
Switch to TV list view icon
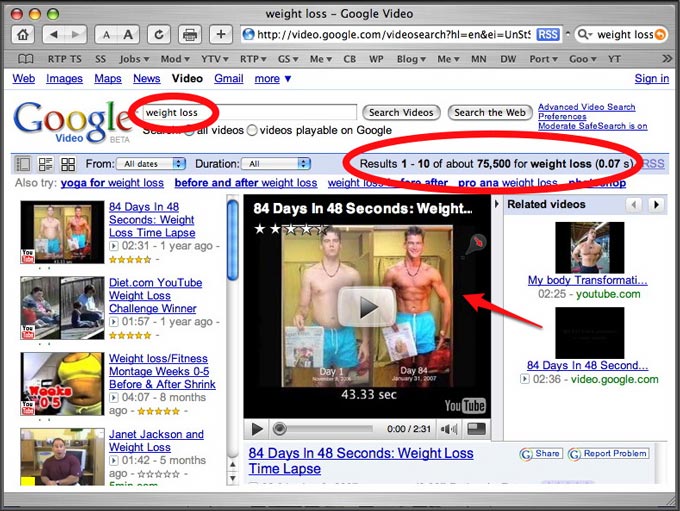coord(23,164)
